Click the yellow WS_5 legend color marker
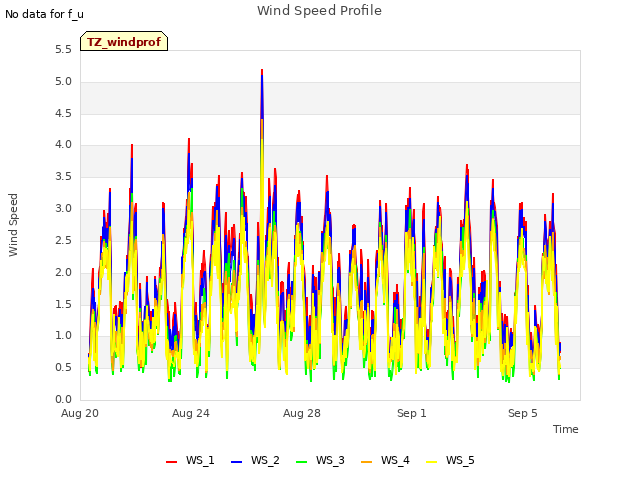640x480 pixels. point(431,462)
